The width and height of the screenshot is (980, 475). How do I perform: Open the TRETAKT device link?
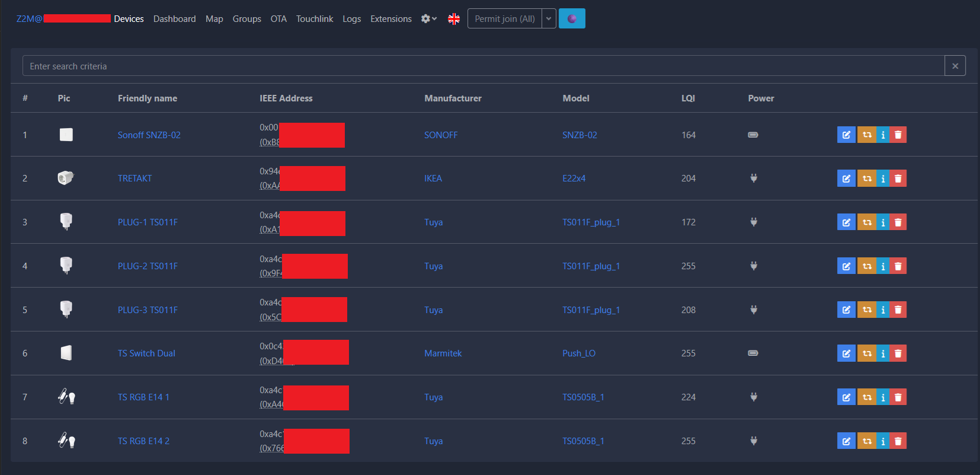point(134,178)
